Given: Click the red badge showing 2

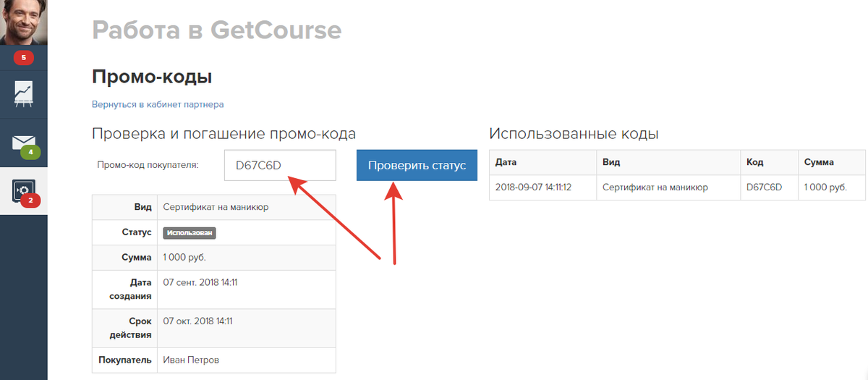Looking at the screenshot, I should tap(30, 200).
